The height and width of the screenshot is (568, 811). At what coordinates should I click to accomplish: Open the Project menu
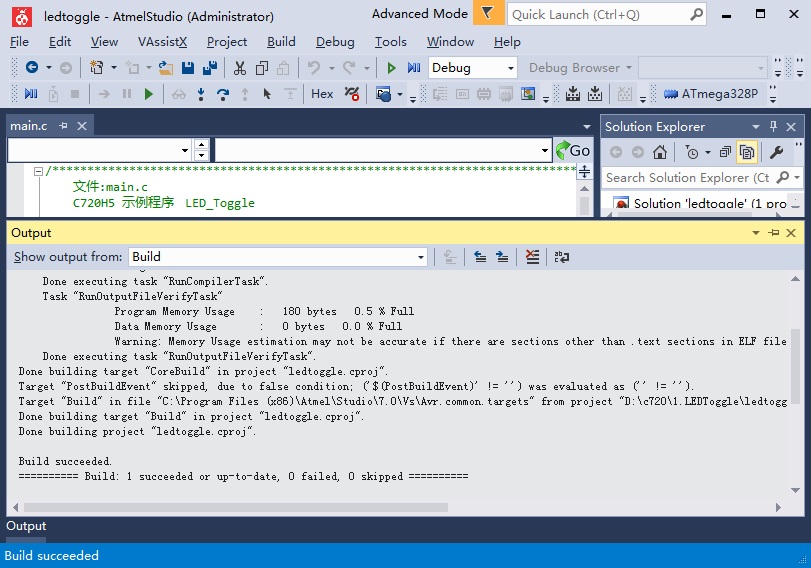(x=227, y=42)
